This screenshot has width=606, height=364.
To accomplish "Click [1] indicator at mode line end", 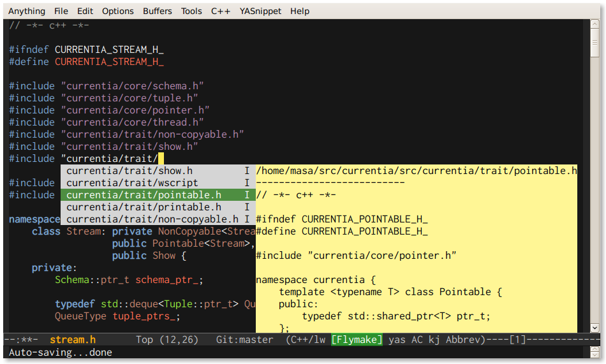I will [518, 340].
